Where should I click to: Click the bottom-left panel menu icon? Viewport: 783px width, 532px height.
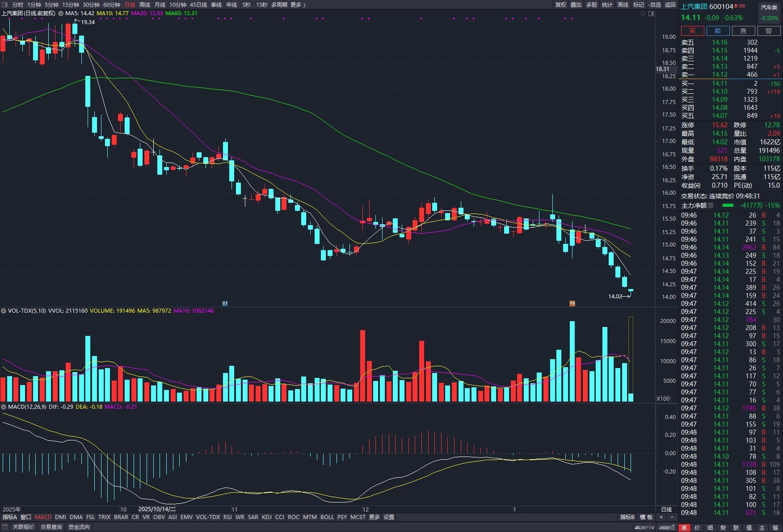5,527
